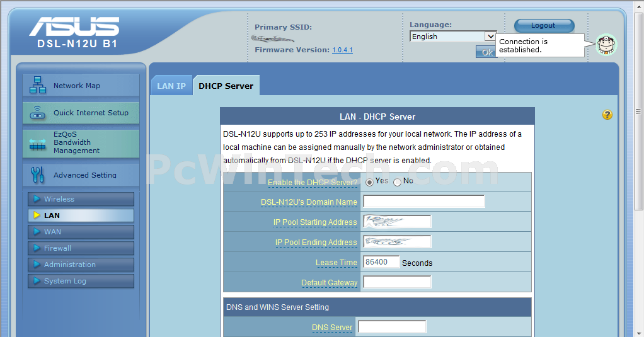This screenshot has width=644, height=337.
Task: Click the IP Pool Starting Address field
Action: click(x=397, y=221)
